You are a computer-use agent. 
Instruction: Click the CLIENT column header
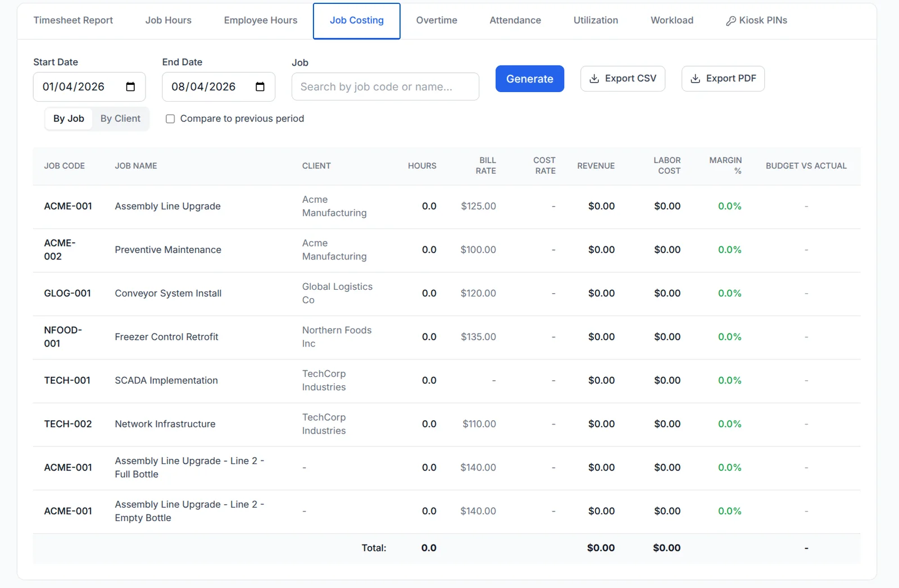(x=316, y=166)
